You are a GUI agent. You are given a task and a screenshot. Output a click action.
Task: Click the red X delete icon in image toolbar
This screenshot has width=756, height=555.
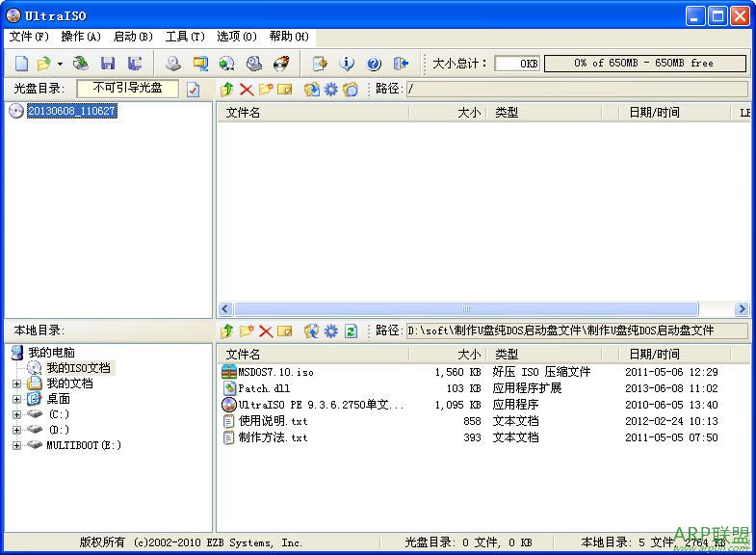(247, 89)
